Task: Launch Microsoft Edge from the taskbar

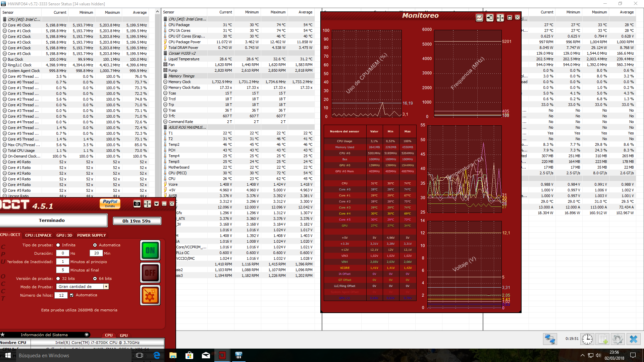Action: [157, 355]
